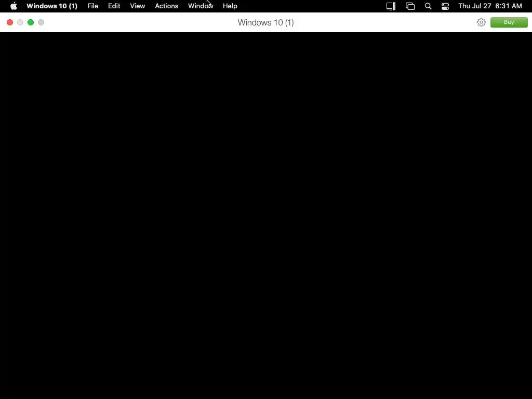
Task: Open the virtual machine configuration gear
Action: point(481,22)
